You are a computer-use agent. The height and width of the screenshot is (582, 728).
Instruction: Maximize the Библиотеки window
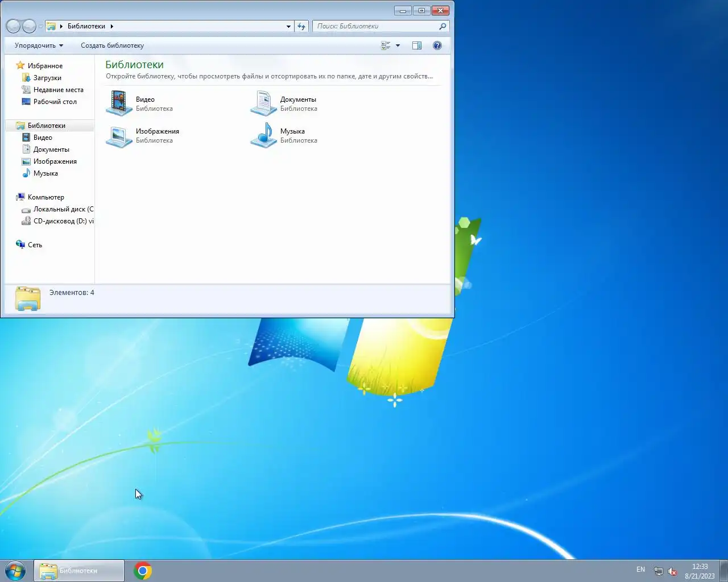421,10
